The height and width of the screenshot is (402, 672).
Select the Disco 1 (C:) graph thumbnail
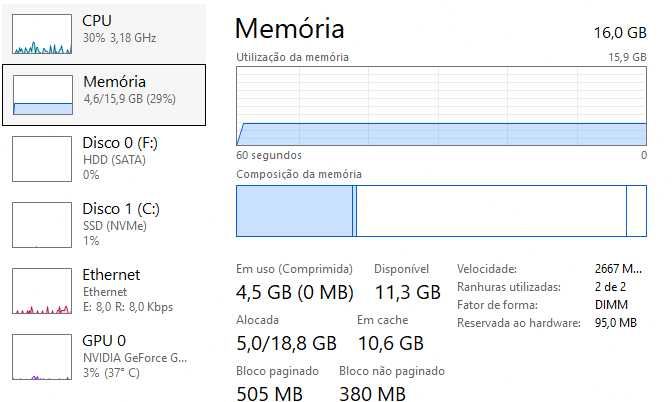click(x=42, y=224)
